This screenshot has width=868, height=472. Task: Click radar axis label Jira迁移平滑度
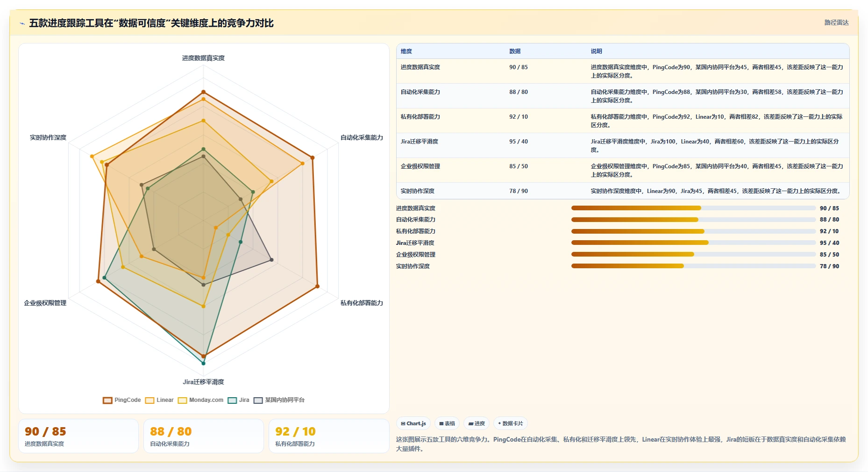(x=203, y=382)
